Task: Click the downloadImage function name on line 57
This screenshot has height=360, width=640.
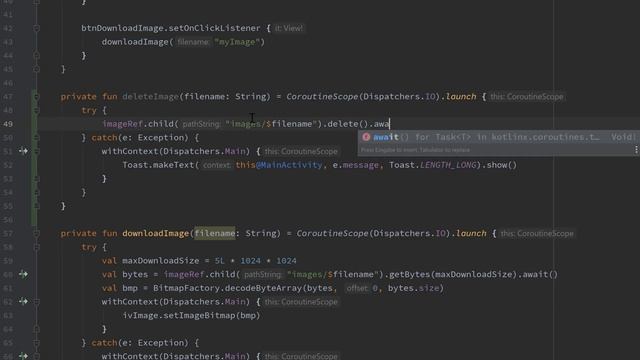Action: pyautogui.click(x=156, y=233)
